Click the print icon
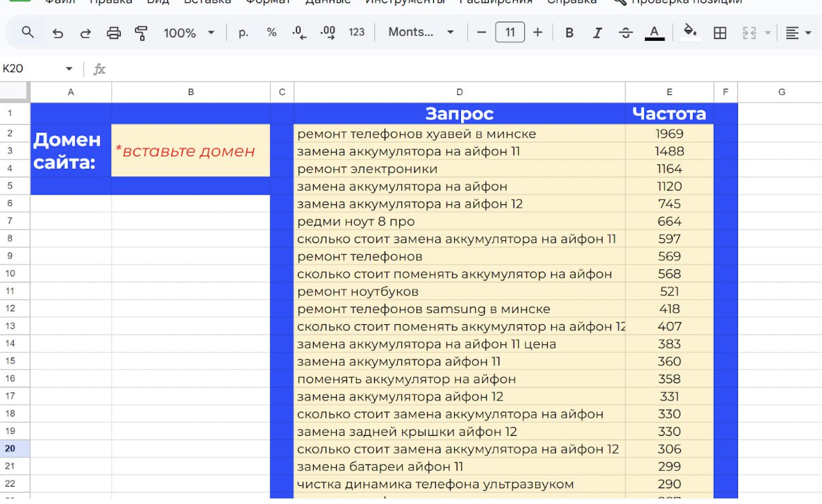Image resolution: width=822 pixels, height=504 pixels. point(114,33)
